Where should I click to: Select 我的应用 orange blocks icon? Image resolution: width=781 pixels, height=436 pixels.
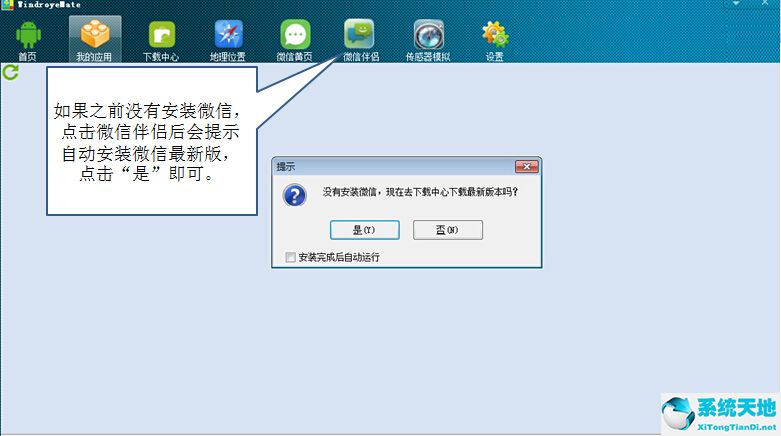click(95, 34)
